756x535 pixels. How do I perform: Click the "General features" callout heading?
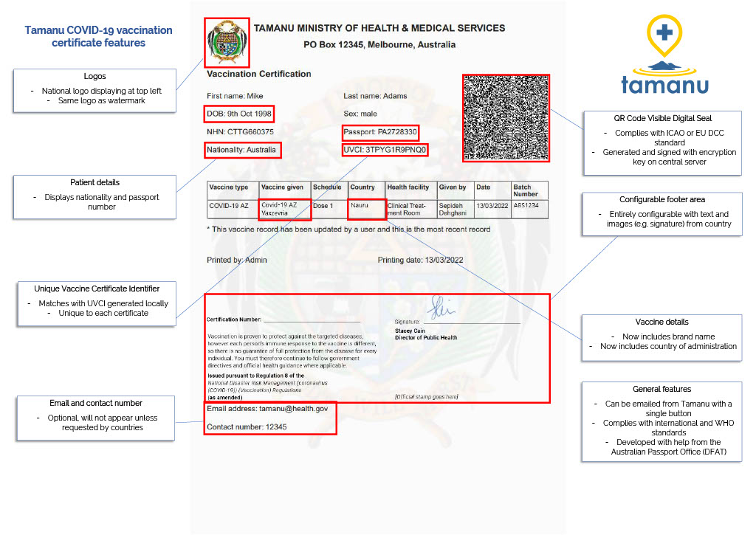click(661, 389)
